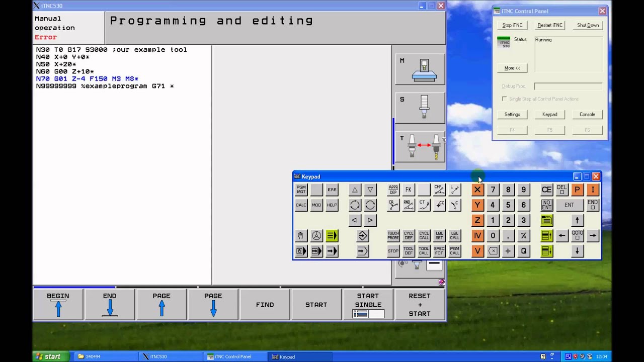Click the LBL SET key
Viewport: 644px width, 362px height.
point(439,236)
